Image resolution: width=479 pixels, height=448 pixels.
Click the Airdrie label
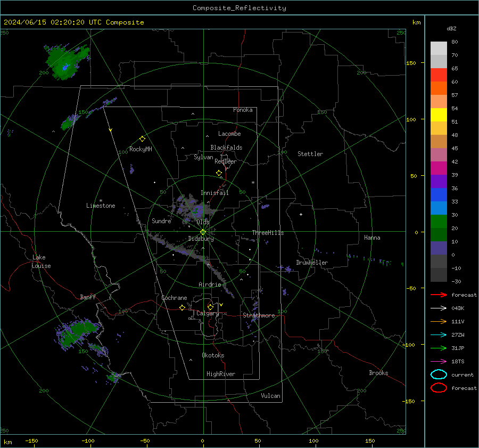click(210, 284)
